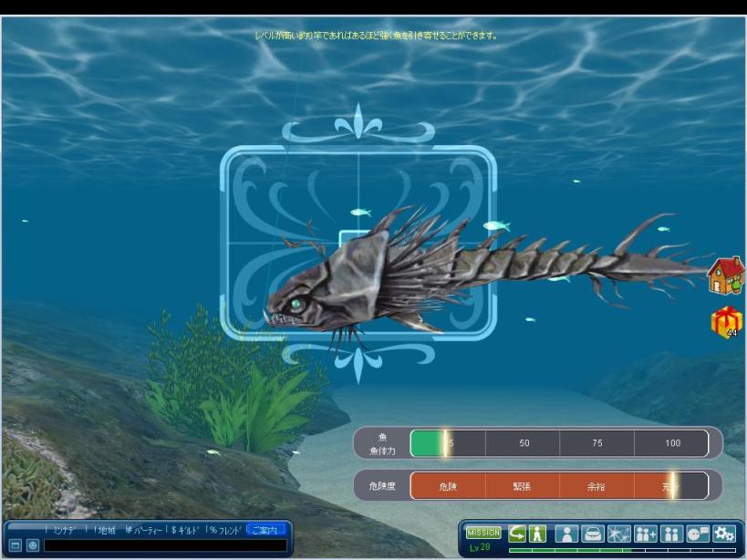Select the ご案内 chat tab
This screenshot has width=747, height=560.
click(x=267, y=529)
